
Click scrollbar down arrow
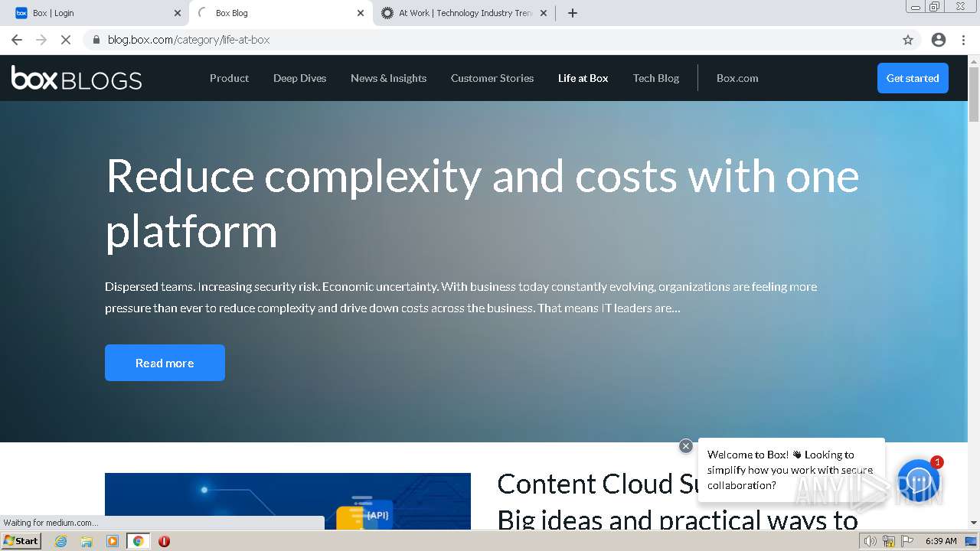[x=974, y=523]
